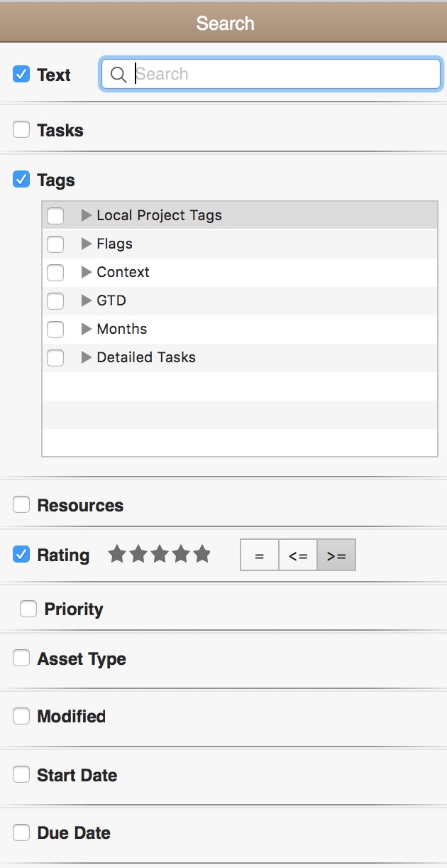Select the Months tag row

[240, 329]
